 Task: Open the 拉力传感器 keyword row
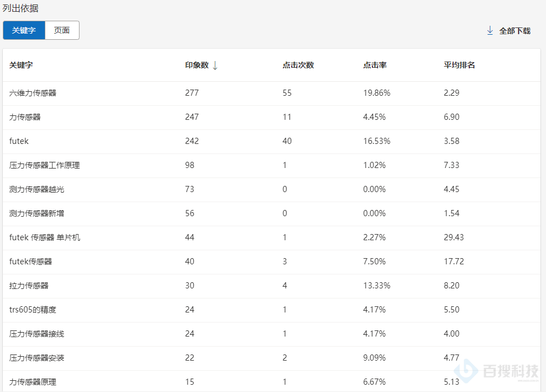(29, 286)
